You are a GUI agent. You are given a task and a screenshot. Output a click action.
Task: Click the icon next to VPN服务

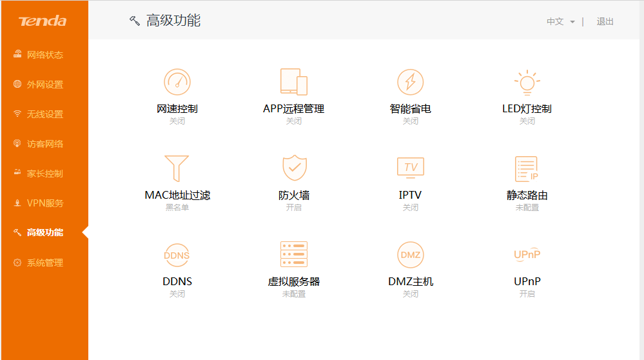click(17, 203)
